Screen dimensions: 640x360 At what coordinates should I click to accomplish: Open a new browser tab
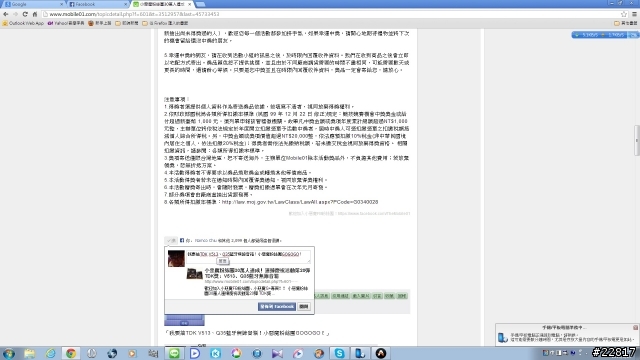coord(200,4)
